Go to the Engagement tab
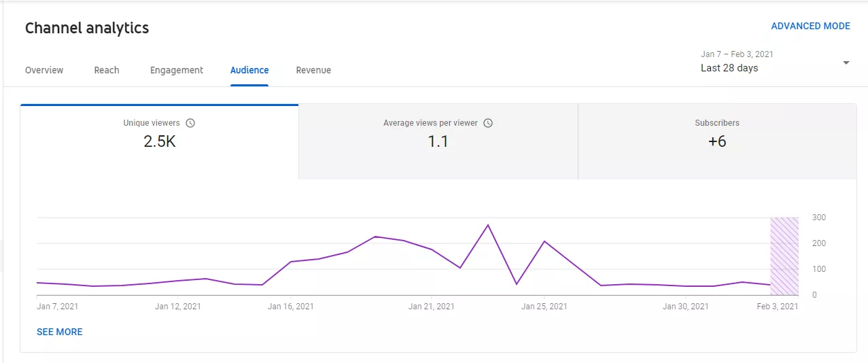Viewport: 868px width, 363px height. [177, 70]
